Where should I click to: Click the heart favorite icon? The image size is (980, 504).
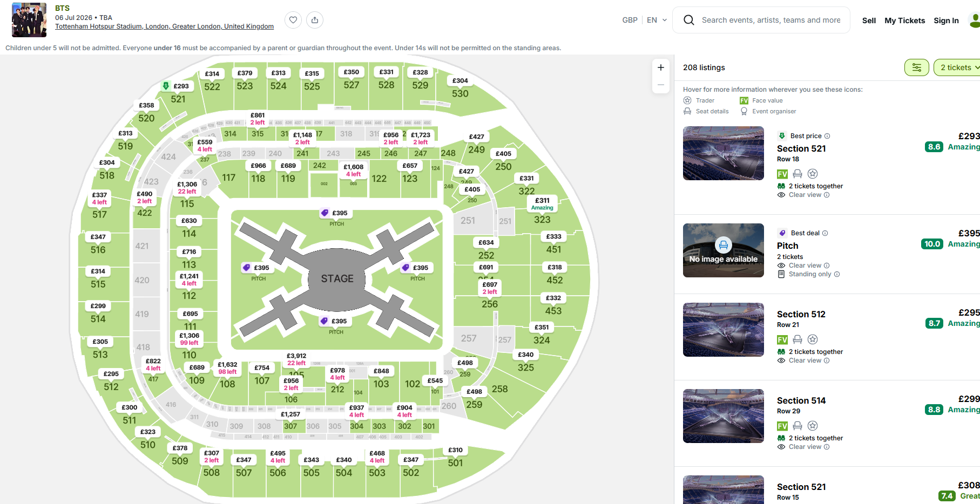click(x=293, y=20)
